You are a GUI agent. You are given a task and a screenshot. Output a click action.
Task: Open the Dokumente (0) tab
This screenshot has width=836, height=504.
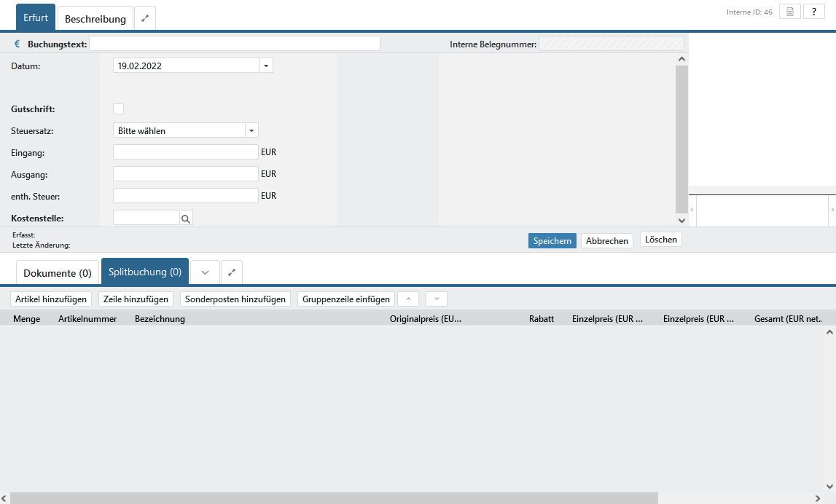click(x=58, y=273)
